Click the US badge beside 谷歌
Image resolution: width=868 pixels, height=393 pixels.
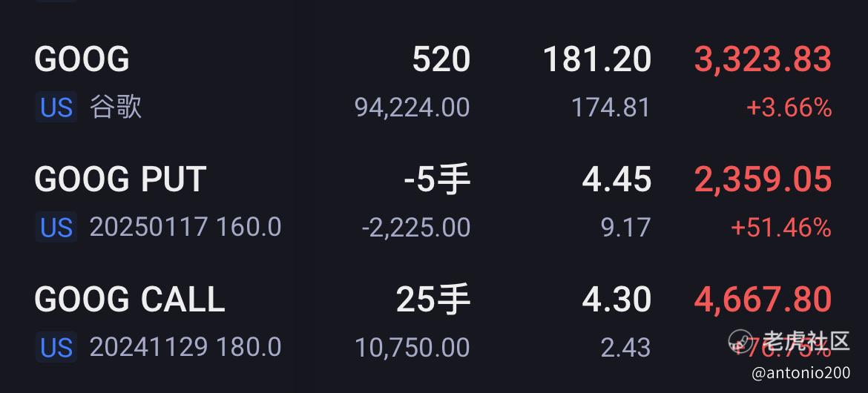[56, 108]
